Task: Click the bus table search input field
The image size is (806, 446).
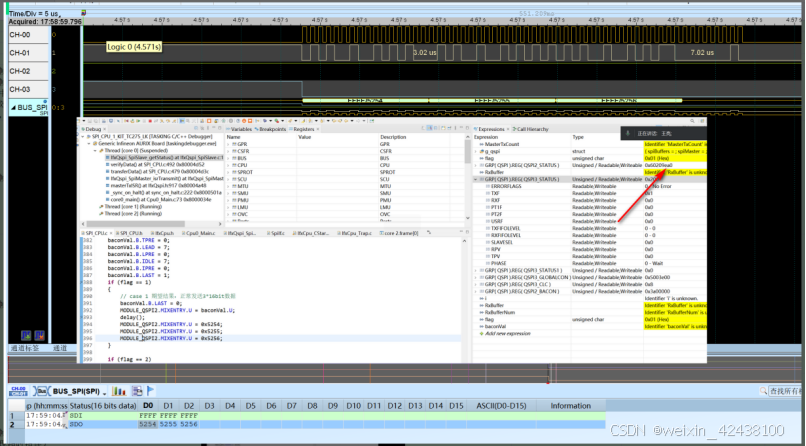Action: [x=787, y=392]
